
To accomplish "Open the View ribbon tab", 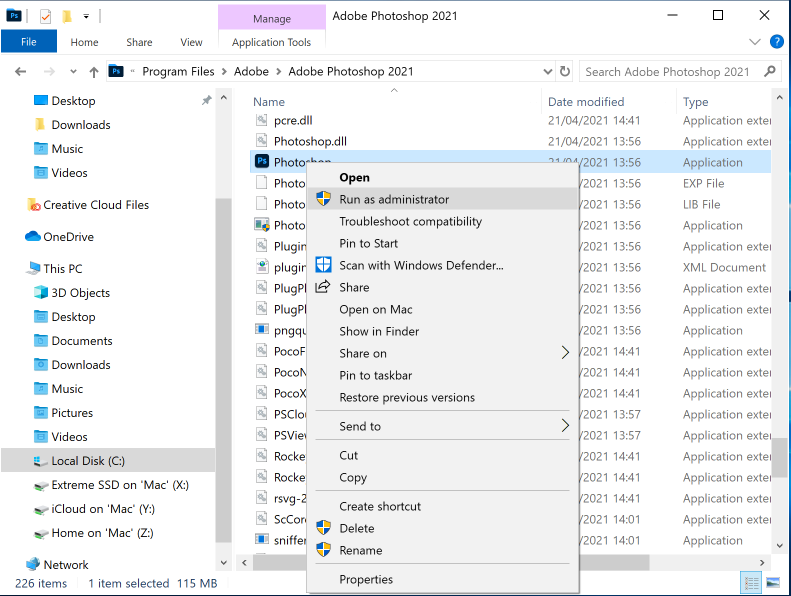I will click(x=191, y=42).
